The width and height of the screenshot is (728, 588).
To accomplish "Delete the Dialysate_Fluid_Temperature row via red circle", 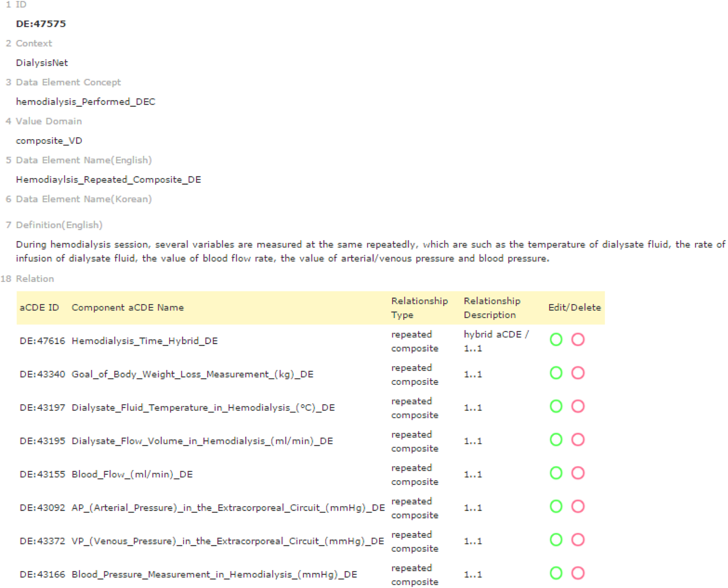I will tap(578, 406).
